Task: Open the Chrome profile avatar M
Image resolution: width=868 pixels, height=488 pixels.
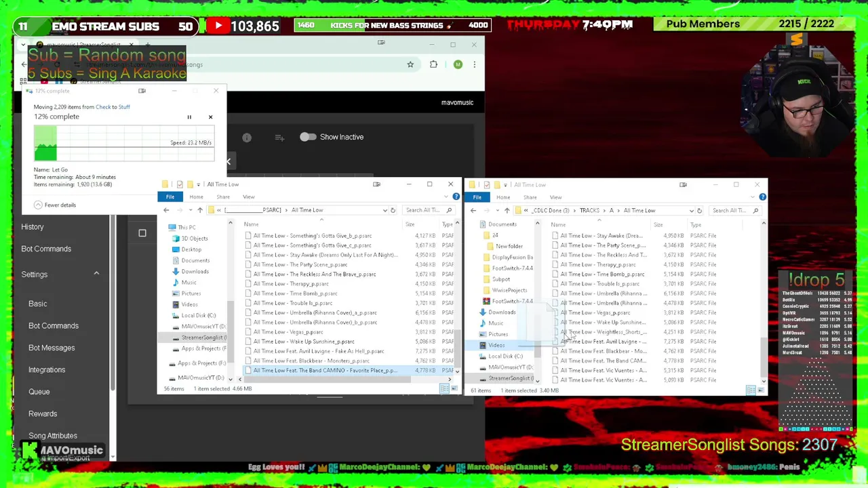Action: (458, 64)
